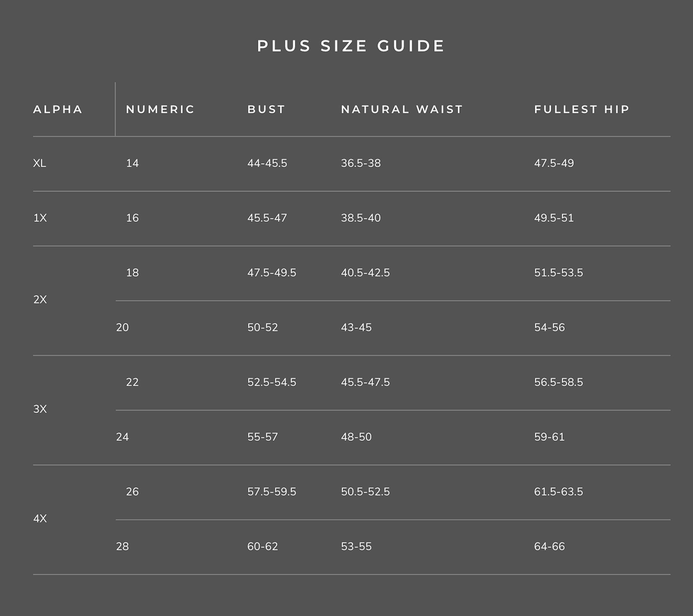This screenshot has height=616, width=693.
Task: Click the Plus Size Guide title
Action: point(351,46)
